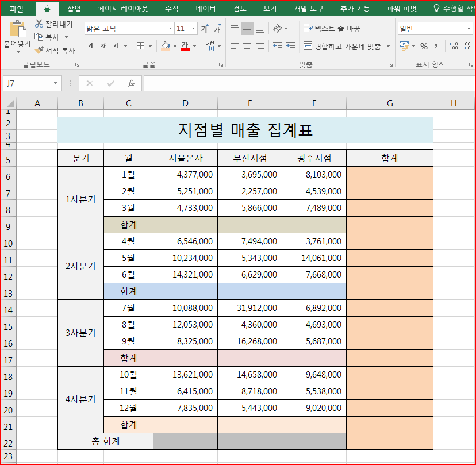Switch to Developer (개발 도구) tab
The height and width of the screenshot is (465, 476).
[x=309, y=9]
